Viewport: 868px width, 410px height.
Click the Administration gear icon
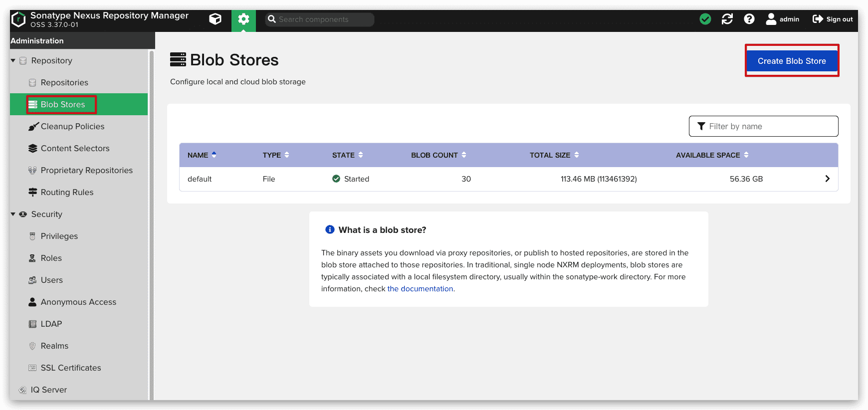click(243, 19)
